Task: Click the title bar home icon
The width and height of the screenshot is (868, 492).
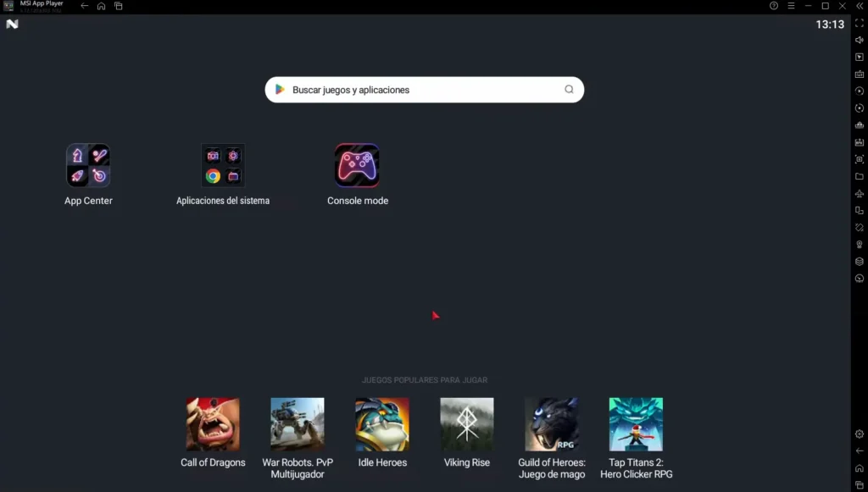Action: pos(102,6)
